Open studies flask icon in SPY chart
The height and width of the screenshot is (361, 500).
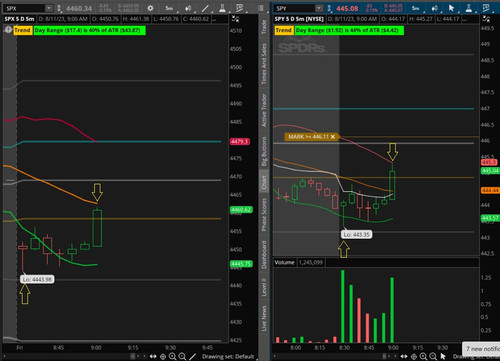(469, 8)
